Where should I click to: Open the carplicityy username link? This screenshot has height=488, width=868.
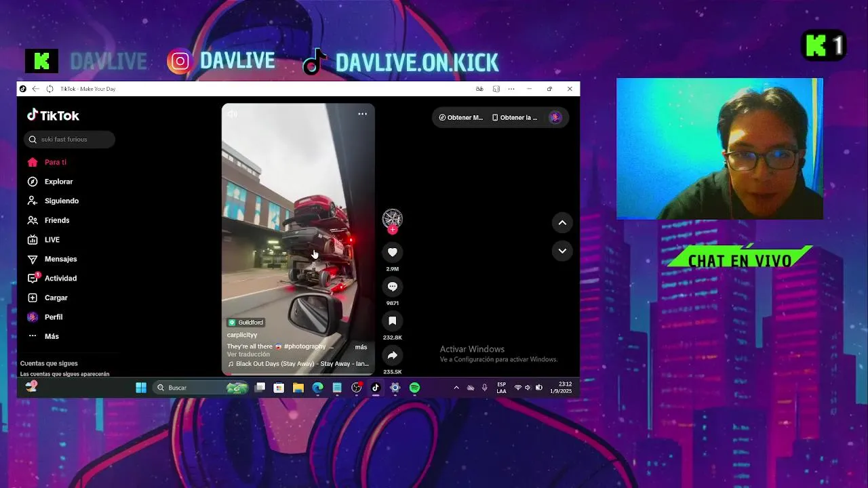click(x=242, y=335)
